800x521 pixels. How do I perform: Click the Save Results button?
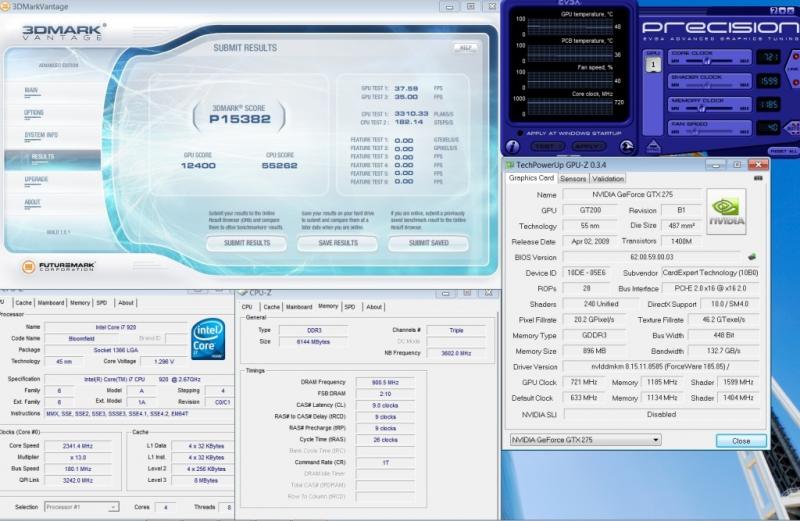[338, 243]
